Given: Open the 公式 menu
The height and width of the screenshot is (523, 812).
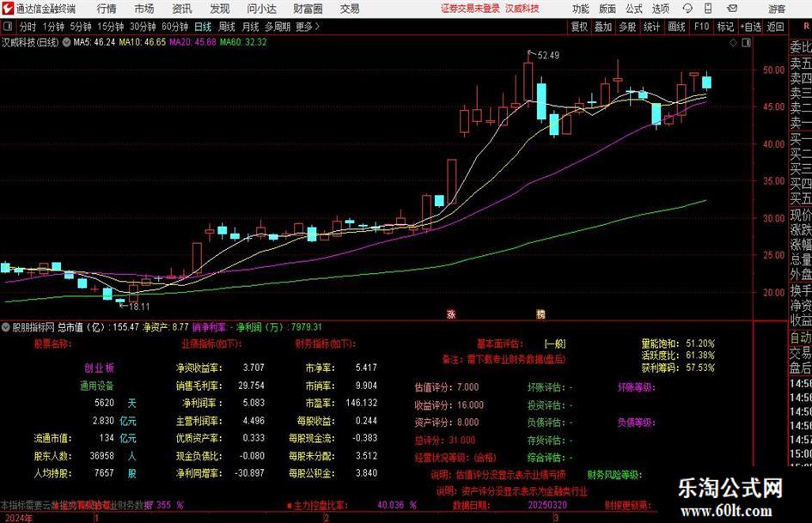Looking at the screenshot, I should tap(633, 9).
